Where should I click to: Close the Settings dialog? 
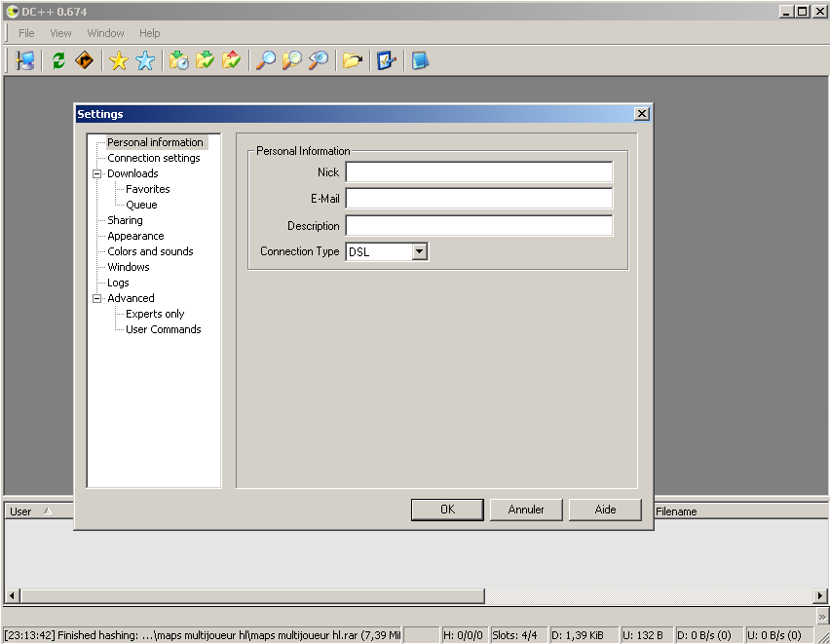click(642, 114)
